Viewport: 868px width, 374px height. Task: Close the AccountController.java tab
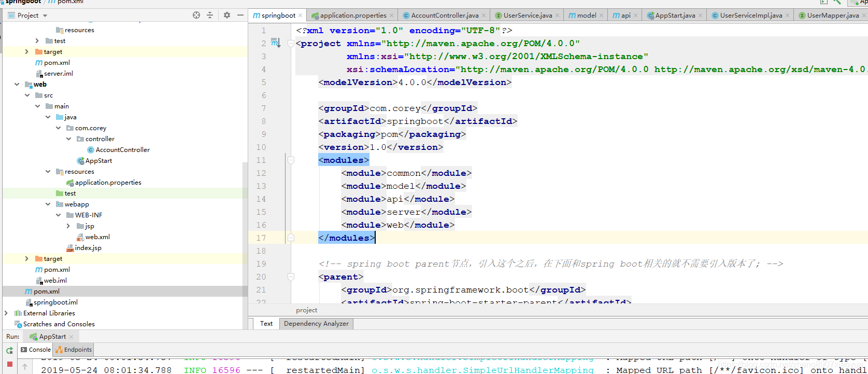click(x=483, y=16)
